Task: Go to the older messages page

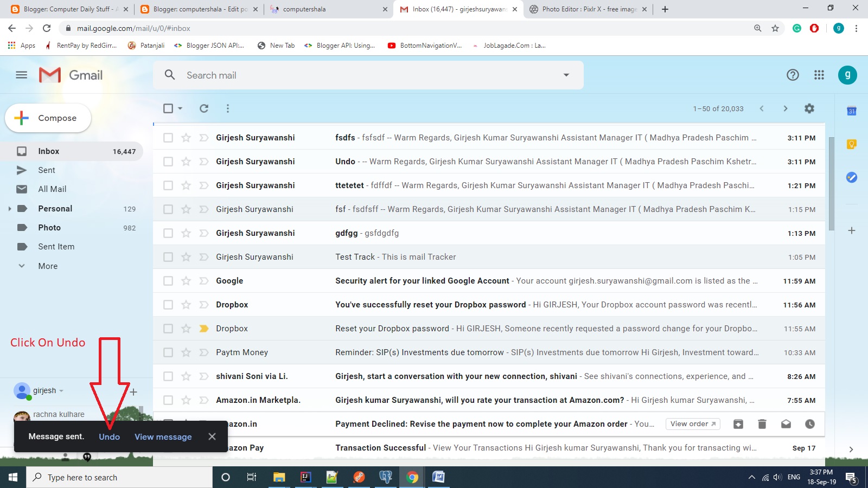Action: (785, 108)
